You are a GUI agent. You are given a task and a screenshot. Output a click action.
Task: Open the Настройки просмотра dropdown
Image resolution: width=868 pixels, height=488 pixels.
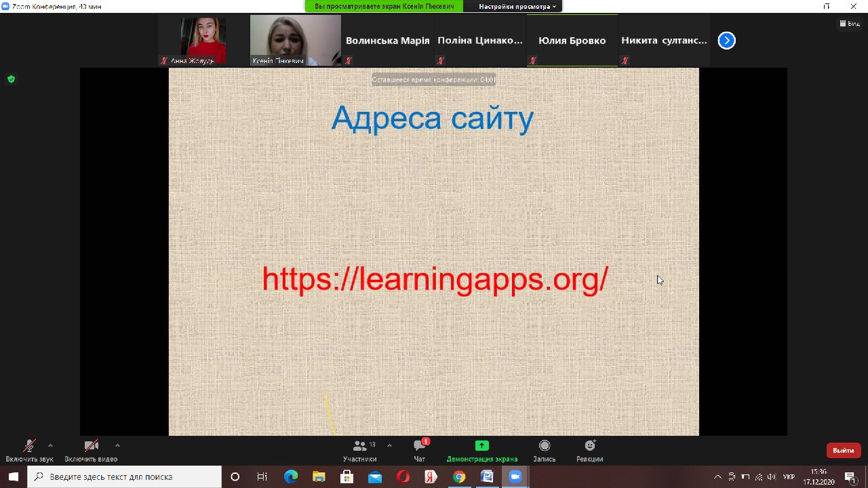tap(517, 6)
